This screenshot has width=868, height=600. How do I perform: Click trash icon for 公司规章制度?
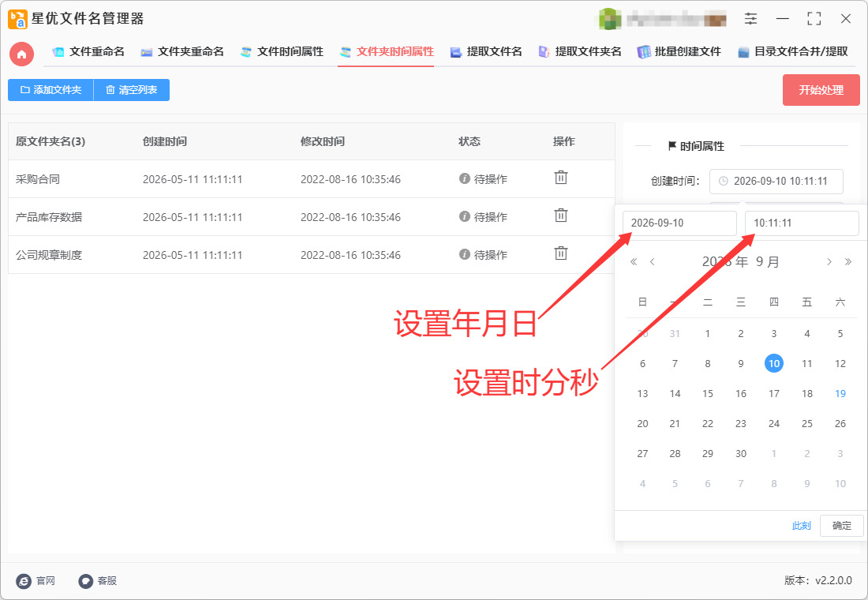click(561, 253)
